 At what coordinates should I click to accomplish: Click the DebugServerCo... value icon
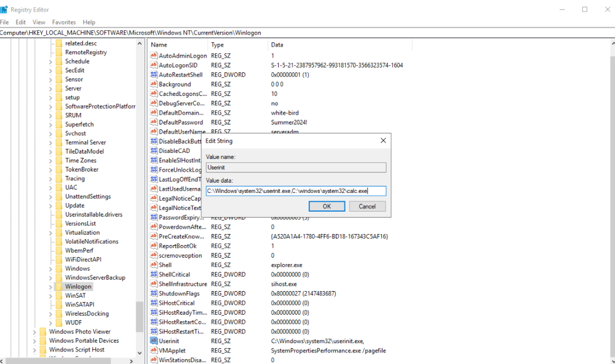[x=154, y=103]
